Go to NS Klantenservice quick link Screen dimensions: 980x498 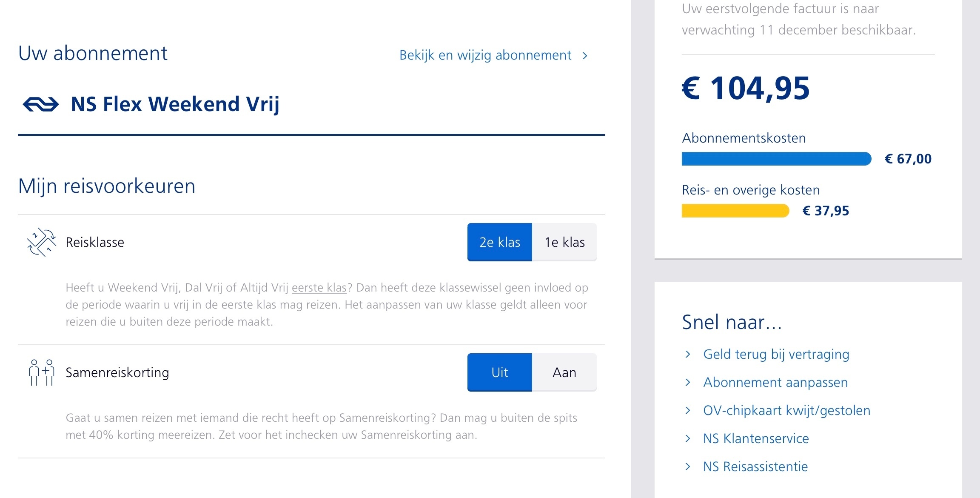[x=756, y=438]
